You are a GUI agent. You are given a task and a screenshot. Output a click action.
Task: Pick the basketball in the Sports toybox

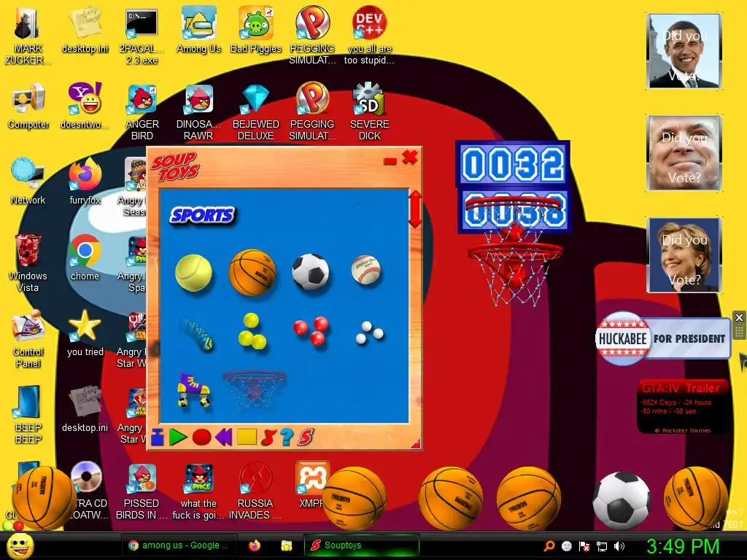[252, 273]
